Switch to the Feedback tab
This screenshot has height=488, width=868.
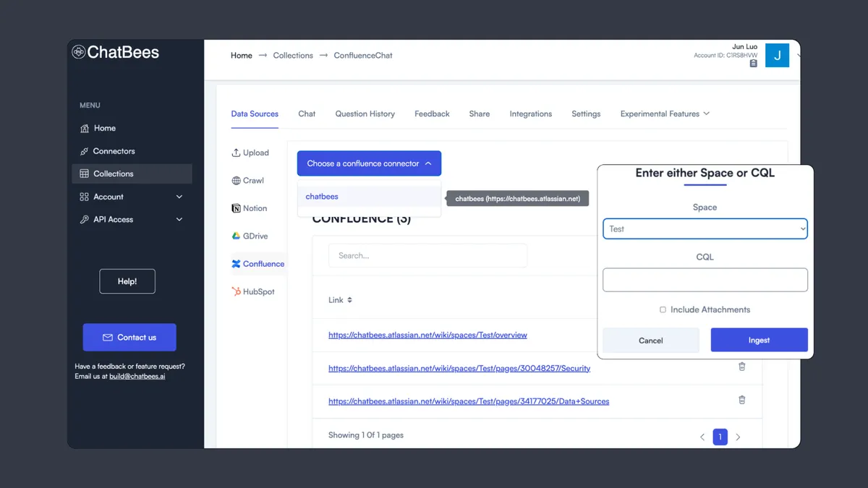point(432,114)
